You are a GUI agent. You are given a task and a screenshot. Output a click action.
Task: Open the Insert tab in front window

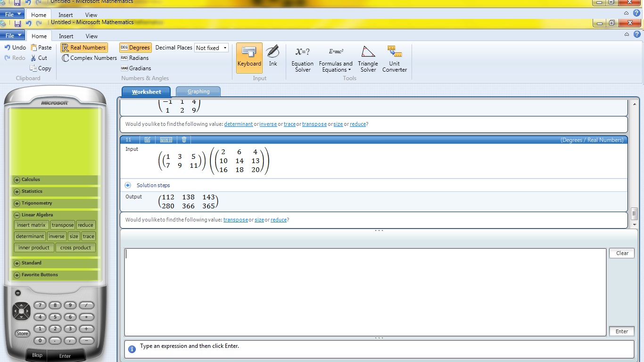(x=66, y=36)
